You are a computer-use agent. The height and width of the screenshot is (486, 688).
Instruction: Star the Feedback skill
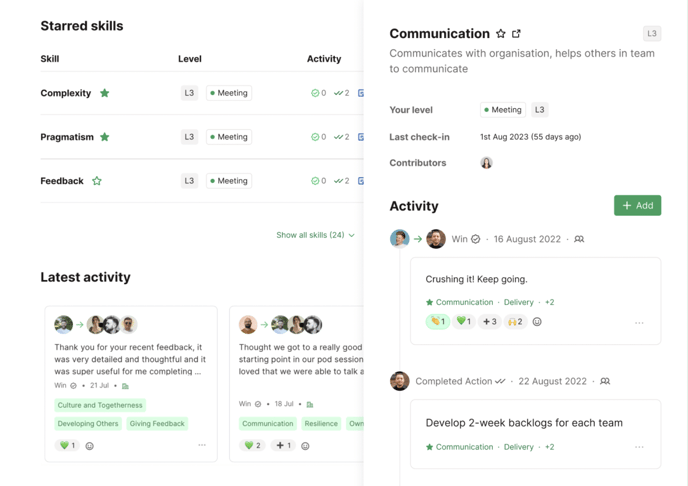click(97, 181)
